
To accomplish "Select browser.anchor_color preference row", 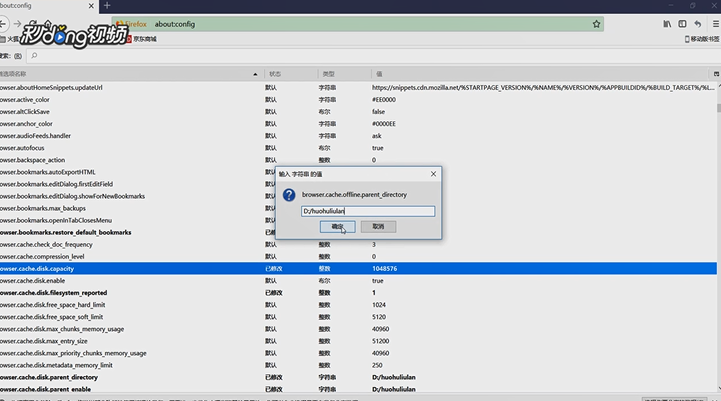I will click(x=358, y=124).
